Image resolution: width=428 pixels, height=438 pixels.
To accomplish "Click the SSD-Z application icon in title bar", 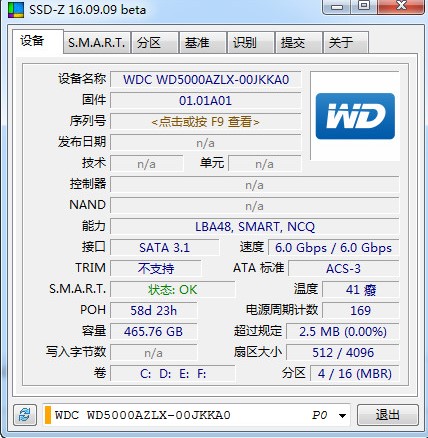I will [15, 10].
